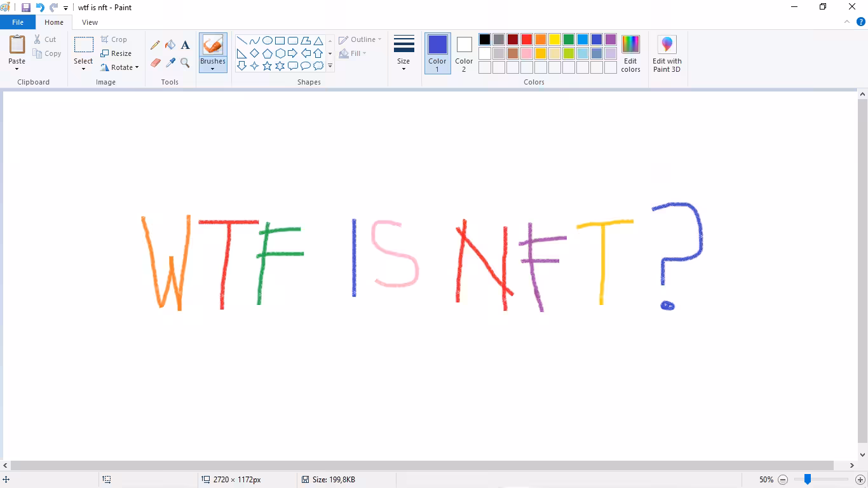This screenshot has height=488, width=868.
Task: Customize Quick Access Toolbar arrow
Action: tap(66, 8)
